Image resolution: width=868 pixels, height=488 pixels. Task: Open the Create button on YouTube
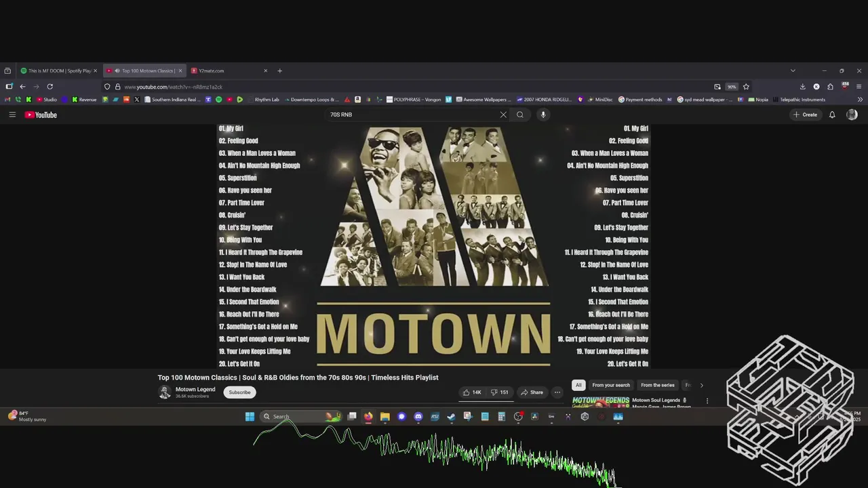click(x=806, y=115)
